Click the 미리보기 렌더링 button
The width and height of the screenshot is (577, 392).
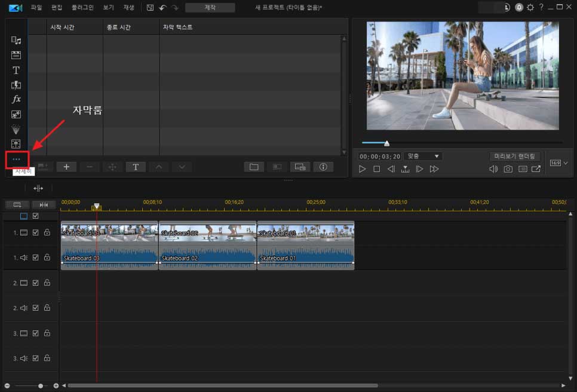[514, 157]
